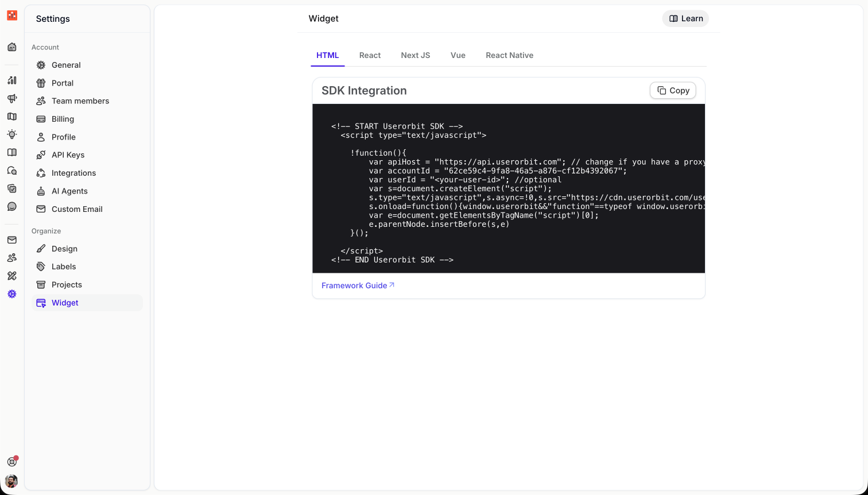Click the gift icon beside Portal
This screenshot has width=868, height=495.
pyautogui.click(x=41, y=83)
